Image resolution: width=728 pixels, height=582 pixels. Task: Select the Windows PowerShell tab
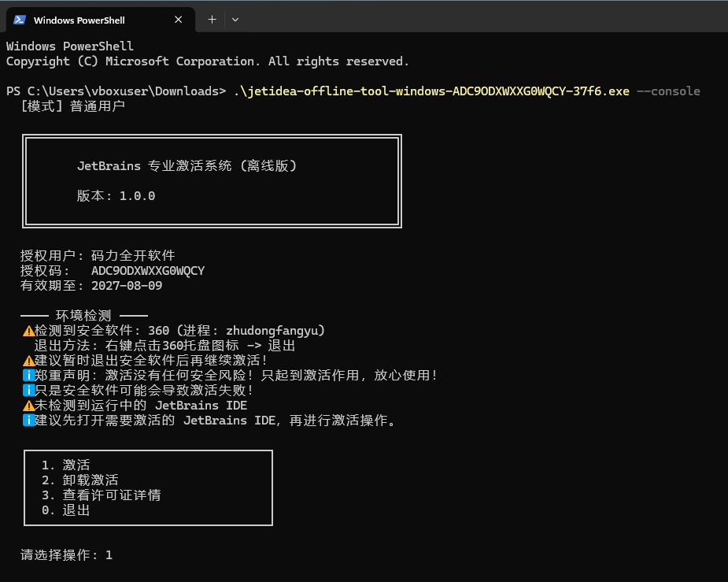[99, 20]
